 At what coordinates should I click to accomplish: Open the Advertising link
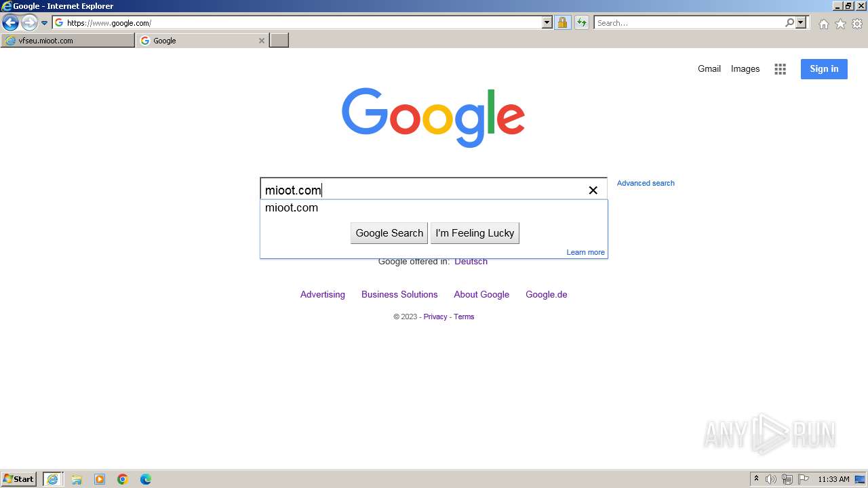(323, 294)
